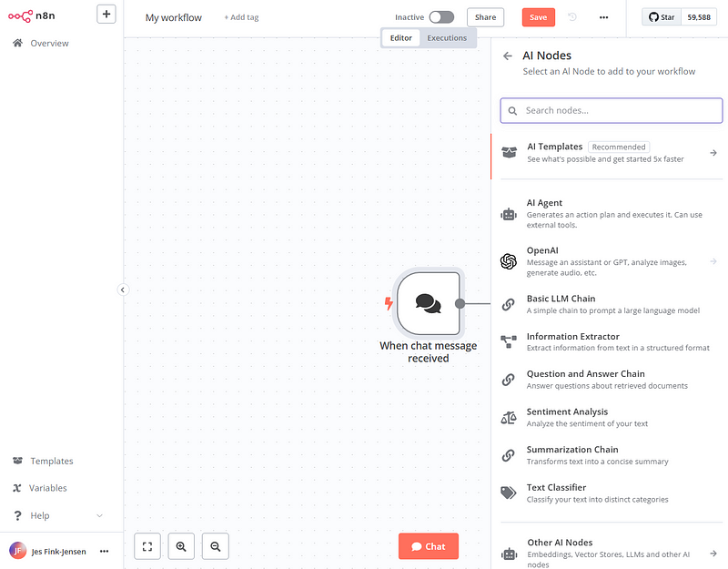Click the plus button beside n8n logo
The image size is (728, 569).
click(106, 14)
